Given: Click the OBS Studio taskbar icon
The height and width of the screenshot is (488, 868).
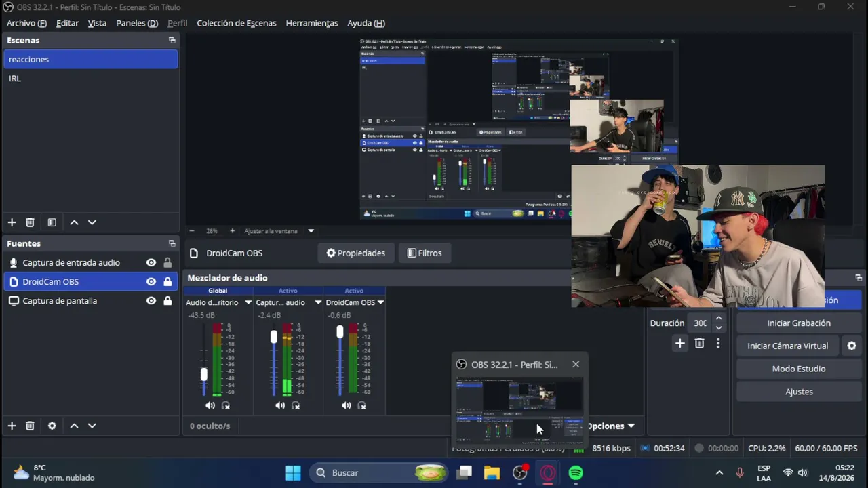Looking at the screenshot, I should [x=520, y=473].
